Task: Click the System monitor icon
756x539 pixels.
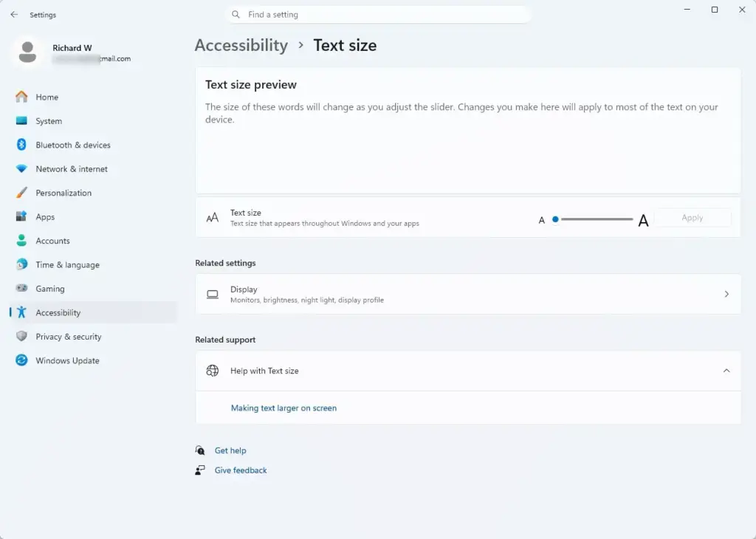Action: point(21,120)
